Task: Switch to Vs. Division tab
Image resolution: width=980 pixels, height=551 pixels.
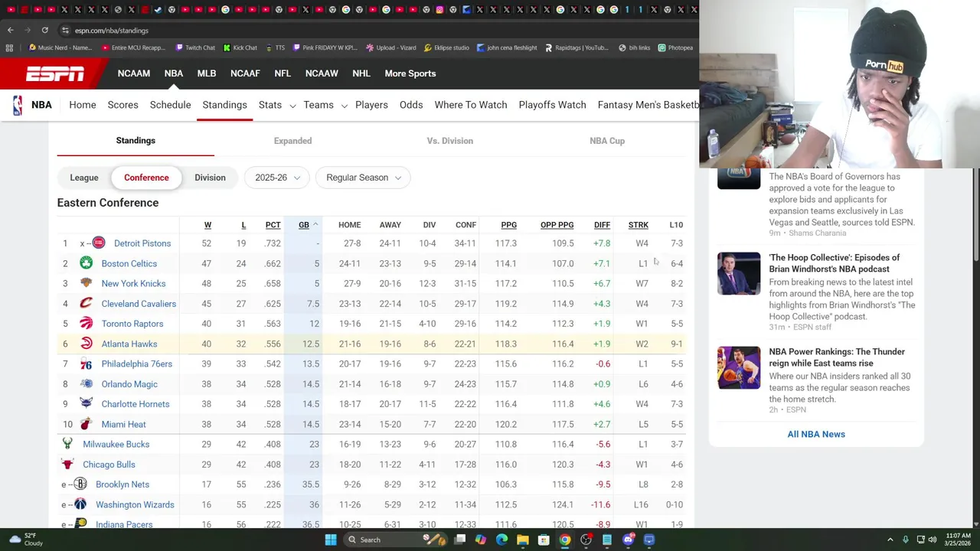Action: [x=450, y=141]
